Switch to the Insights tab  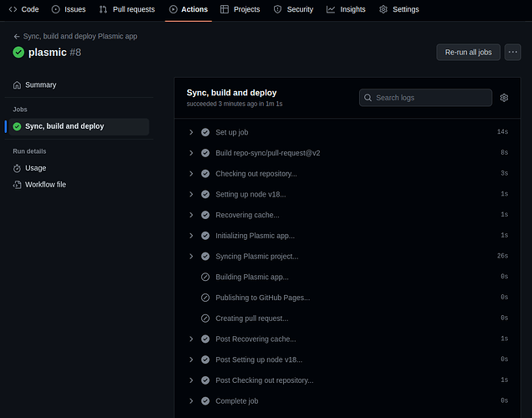point(346,9)
